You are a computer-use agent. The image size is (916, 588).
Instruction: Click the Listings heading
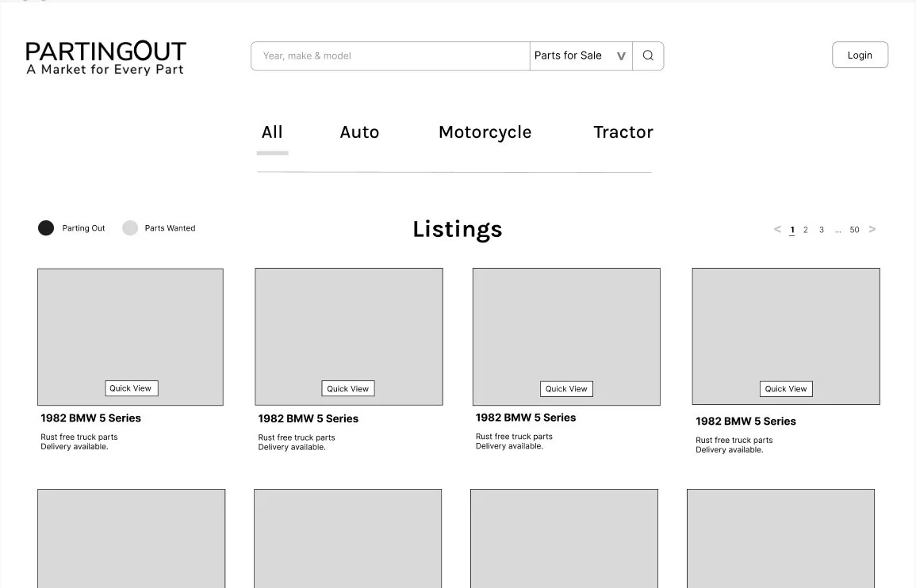click(x=458, y=230)
